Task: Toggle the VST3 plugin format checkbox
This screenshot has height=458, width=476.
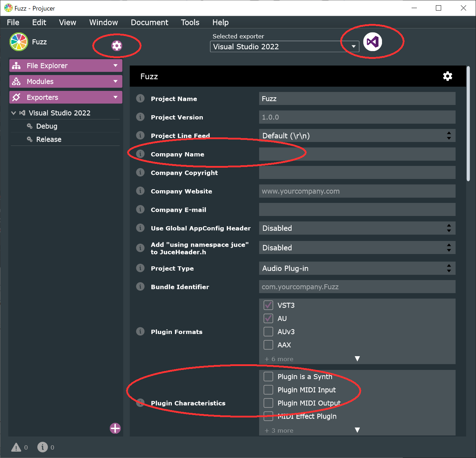Action: click(268, 305)
